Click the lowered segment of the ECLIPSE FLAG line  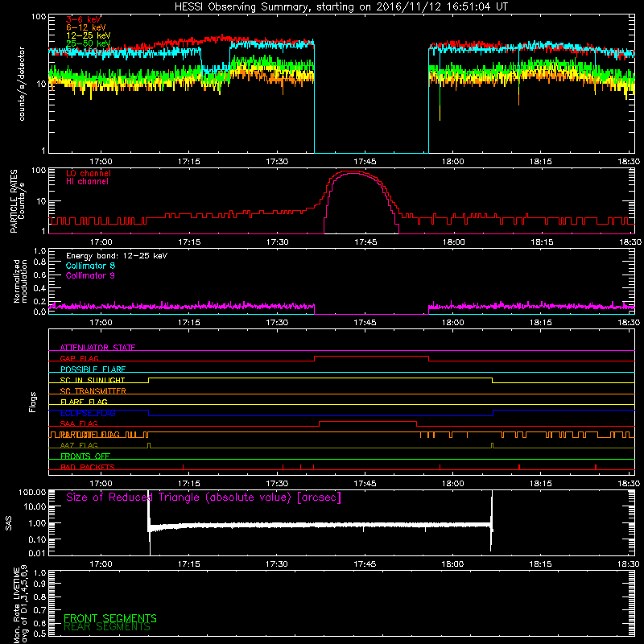[x=320, y=415]
